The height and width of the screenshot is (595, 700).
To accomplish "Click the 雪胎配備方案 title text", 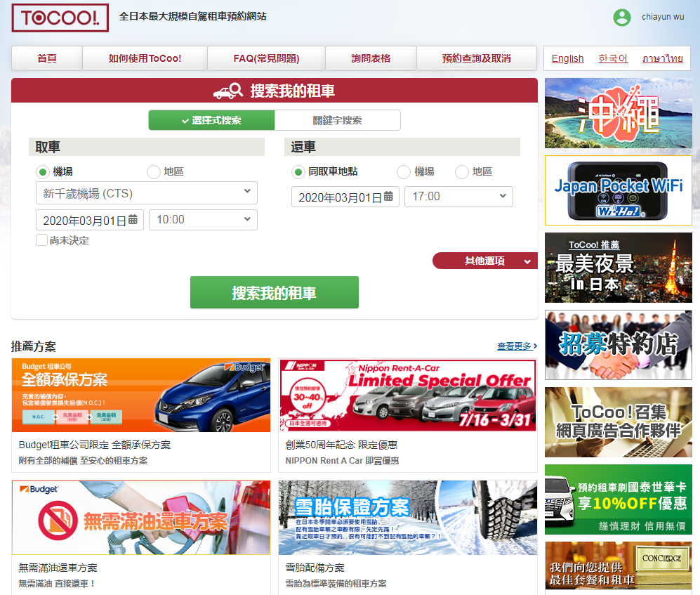I will point(315,568).
